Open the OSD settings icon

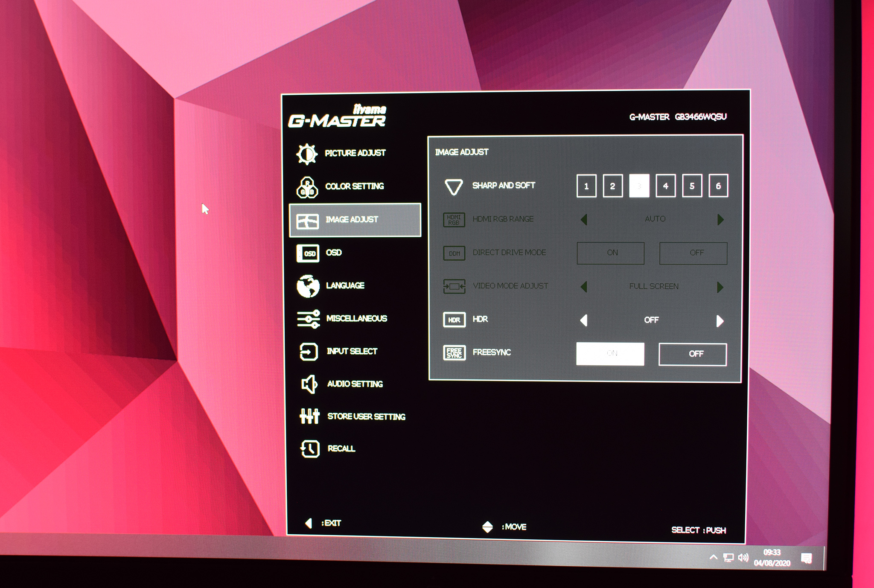tap(308, 253)
